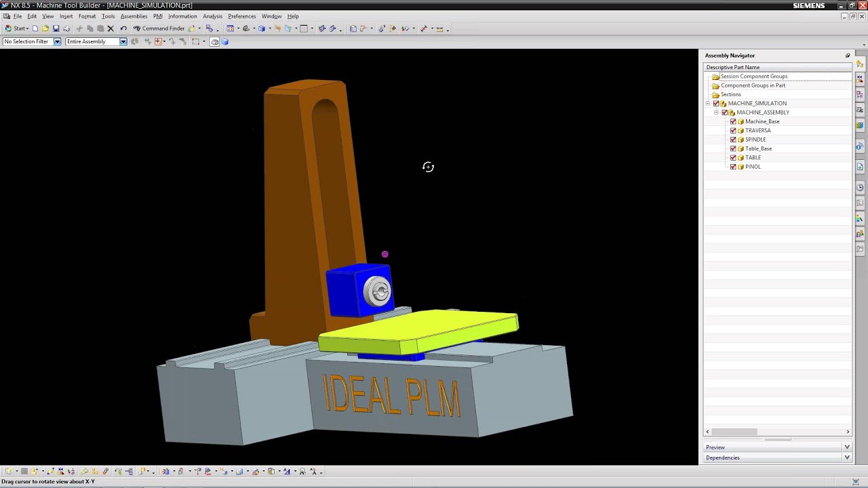Open the History clock sidebar tab

pyautogui.click(x=860, y=187)
